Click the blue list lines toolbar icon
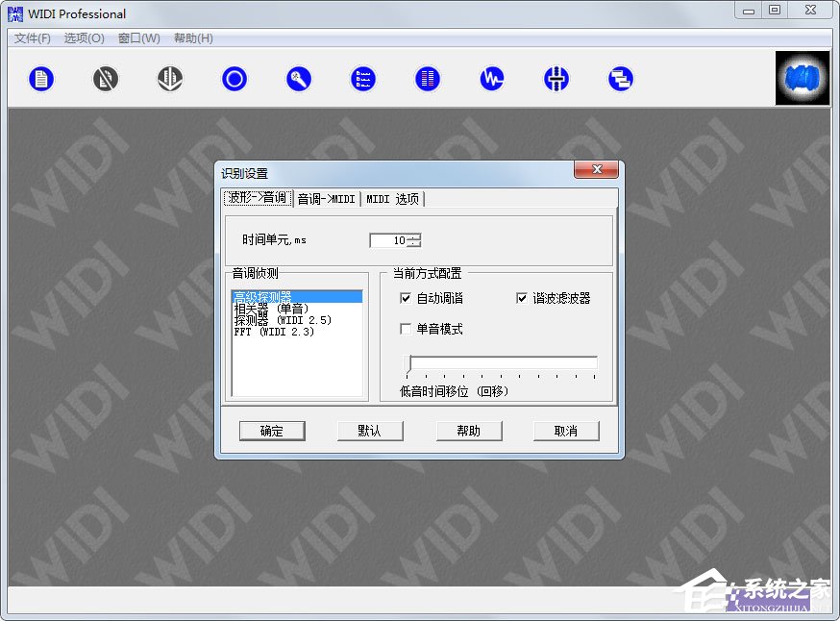The width and height of the screenshot is (840, 621). [x=363, y=79]
